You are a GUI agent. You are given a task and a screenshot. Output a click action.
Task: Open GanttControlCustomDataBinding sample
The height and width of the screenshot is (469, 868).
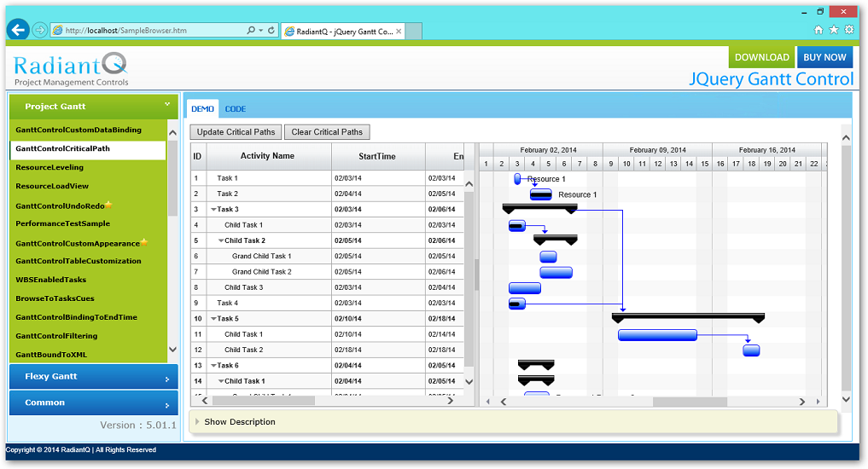click(x=78, y=130)
